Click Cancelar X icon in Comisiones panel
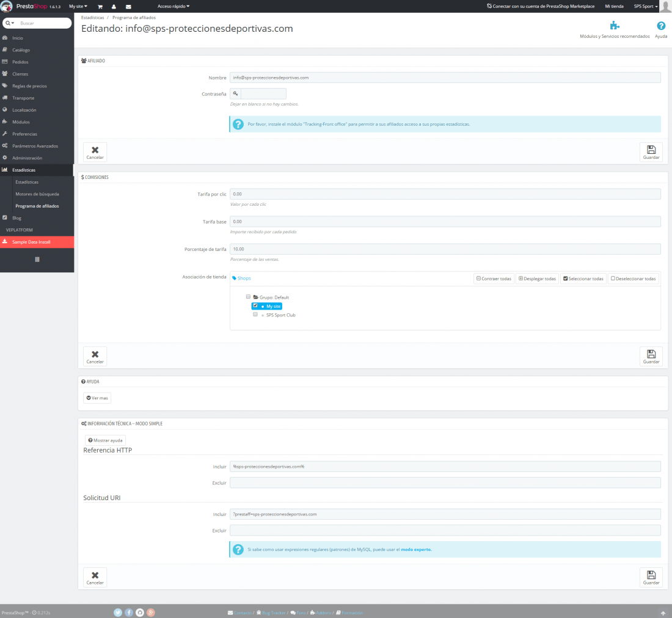Image resolution: width=672 pixels, height=618 pixels. 95,356
